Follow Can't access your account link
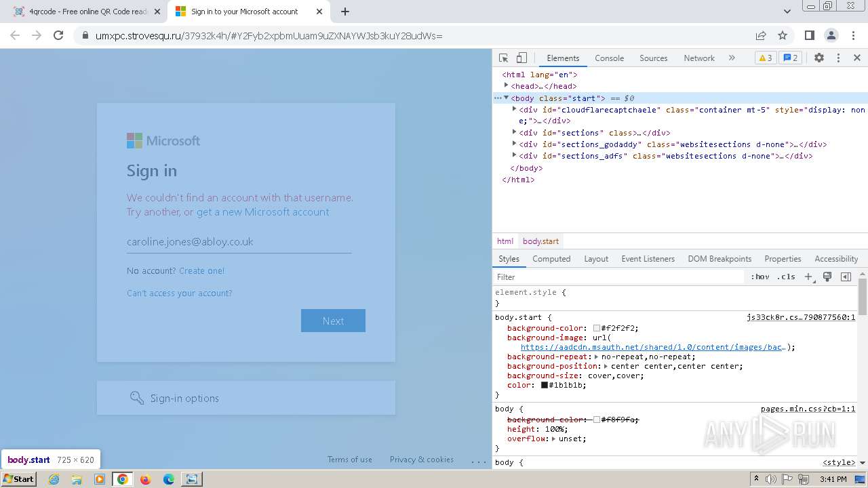Image resolution: width=868 pixels, height=488 pixels. (x=179, y=293)
